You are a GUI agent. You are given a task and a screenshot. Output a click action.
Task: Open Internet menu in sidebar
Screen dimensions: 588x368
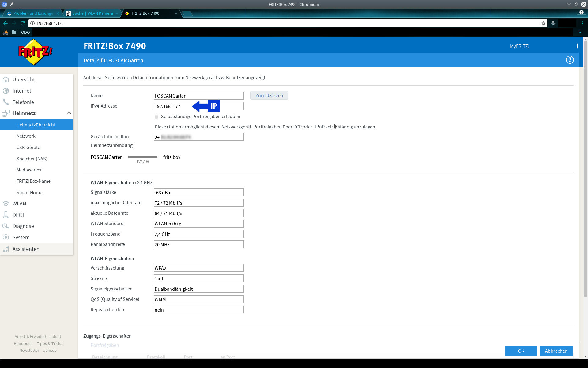coord(37,91)
